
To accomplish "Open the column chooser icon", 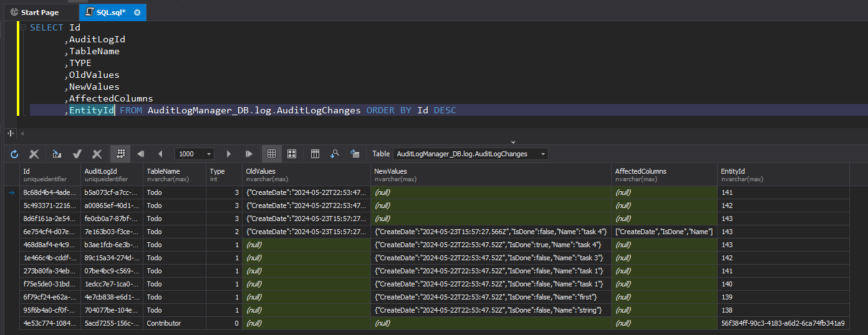I will [x=315, y=154].
